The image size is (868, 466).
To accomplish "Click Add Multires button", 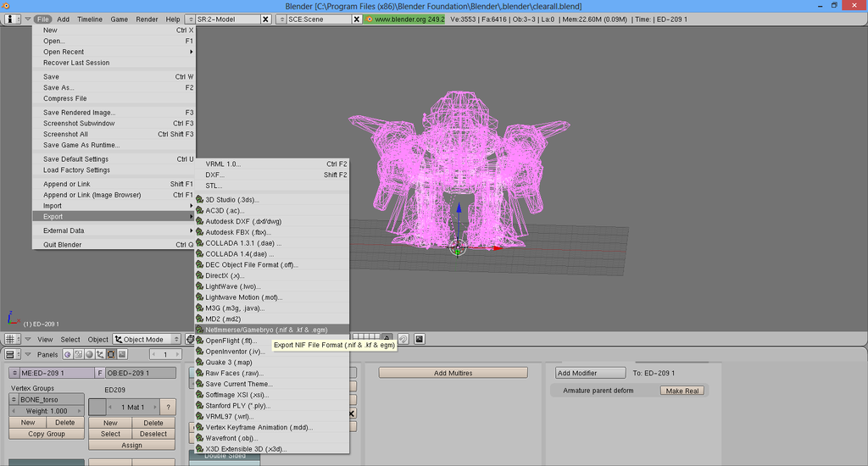I will 453,373.
